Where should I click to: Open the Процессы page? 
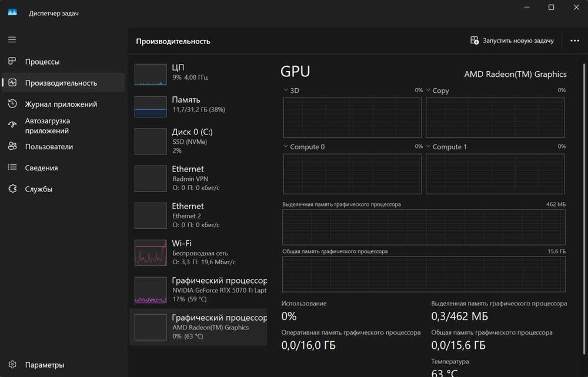tap(63, 62)
